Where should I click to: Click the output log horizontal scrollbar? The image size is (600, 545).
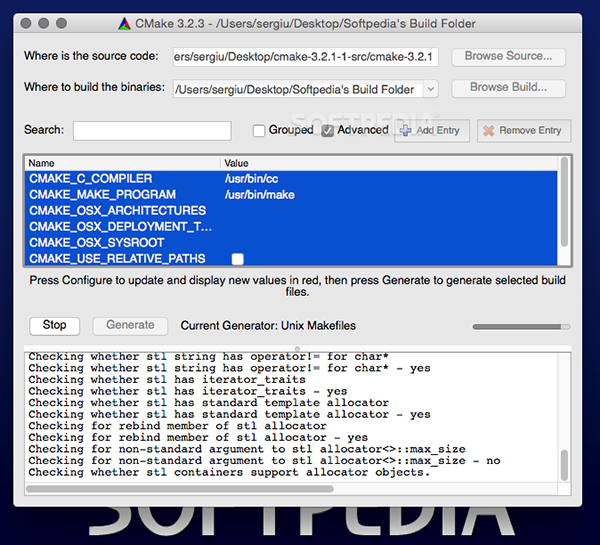coord(180,489)
